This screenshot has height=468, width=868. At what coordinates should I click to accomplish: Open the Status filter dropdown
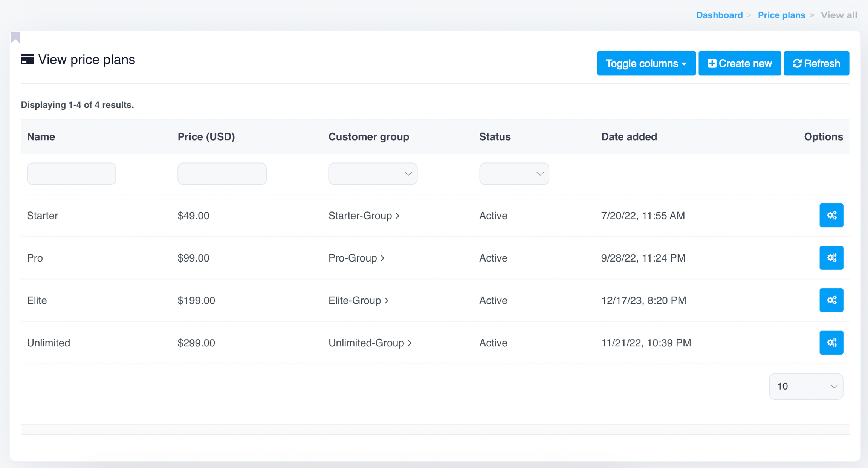click(513, 174)
